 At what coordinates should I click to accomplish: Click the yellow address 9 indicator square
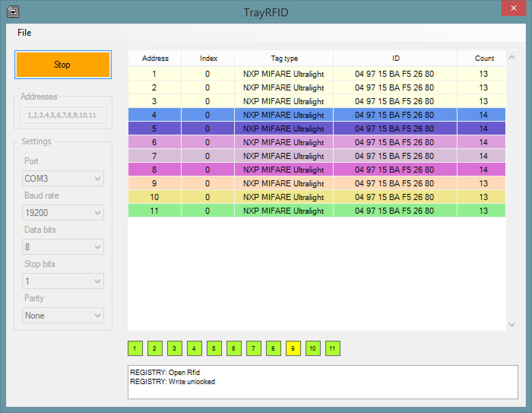point(293,348)
